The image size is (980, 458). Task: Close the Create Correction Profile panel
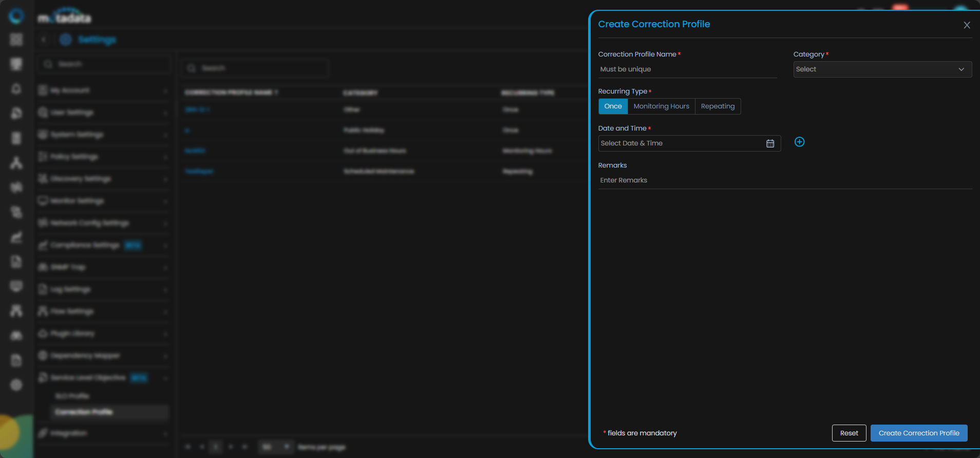(x=966, y=25)
